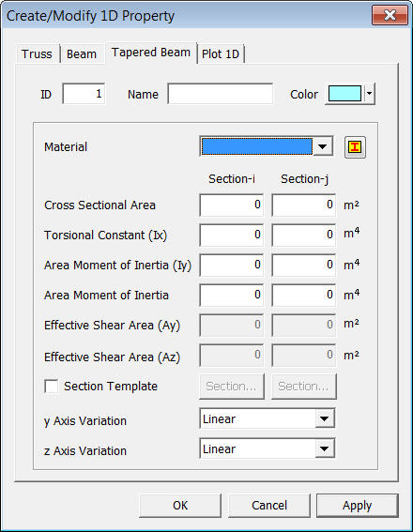The image size is (413, 532).
Task: Switch to the Truss tab
Action: (x=37, y=53)
